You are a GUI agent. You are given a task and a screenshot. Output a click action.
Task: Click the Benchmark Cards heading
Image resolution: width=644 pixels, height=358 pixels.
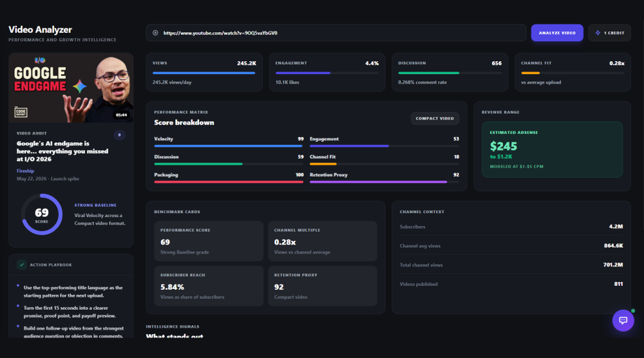click(x=177, y=212)
